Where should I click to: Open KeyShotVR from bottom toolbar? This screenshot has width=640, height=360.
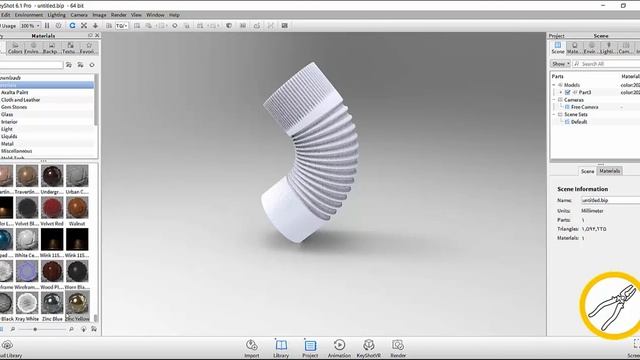pos(369,349)
